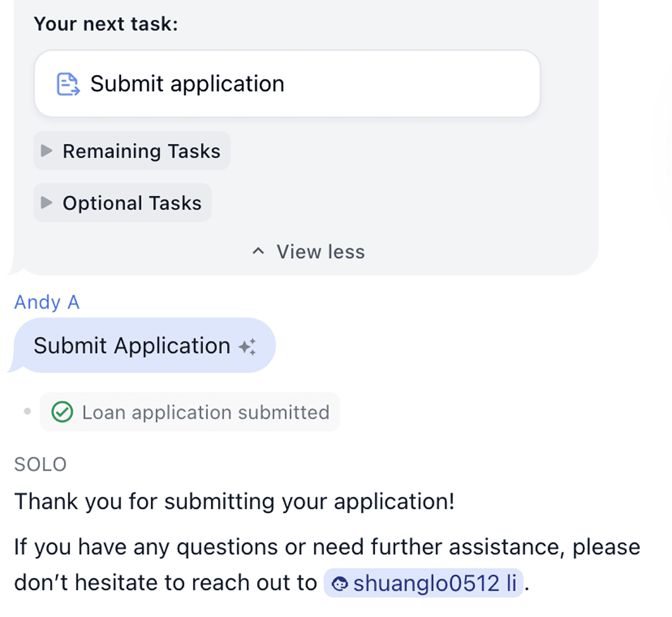The image size is (672, 617).
Task: Click the gray bullet dot before the status chip
Action: (x=27, y=411)
